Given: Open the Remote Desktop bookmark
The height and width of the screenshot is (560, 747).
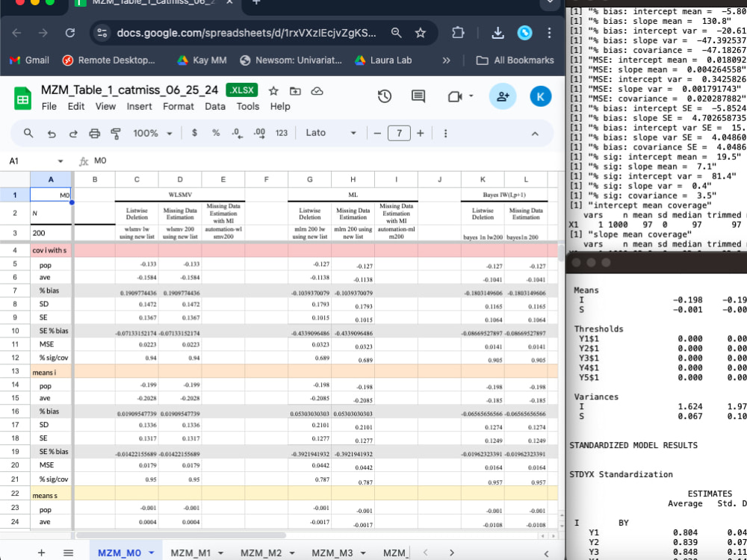Looking at the screenshot, I should coord(109,60).
